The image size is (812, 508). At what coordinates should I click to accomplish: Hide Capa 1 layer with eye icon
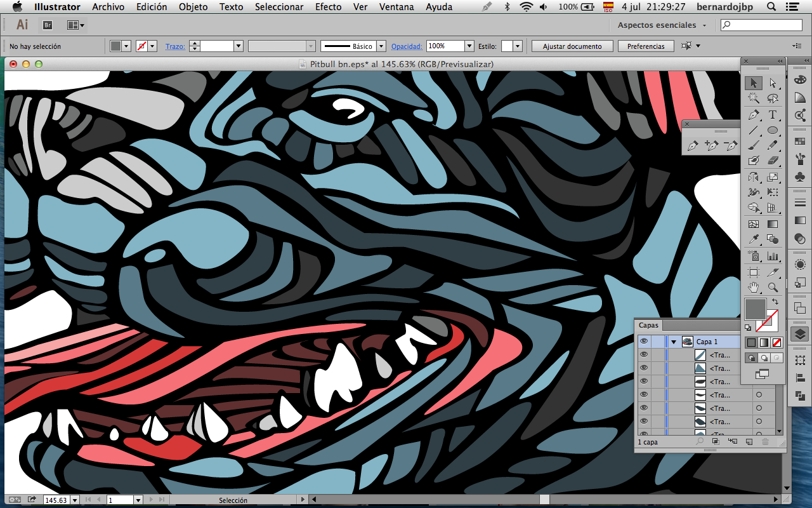(x=644, y=342)
